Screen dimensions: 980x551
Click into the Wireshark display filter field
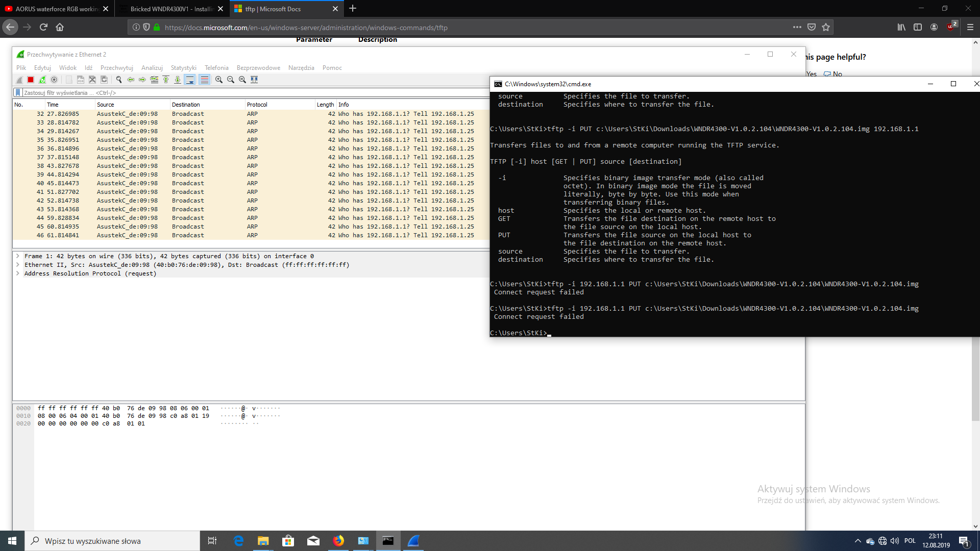(x=255, y=93)
